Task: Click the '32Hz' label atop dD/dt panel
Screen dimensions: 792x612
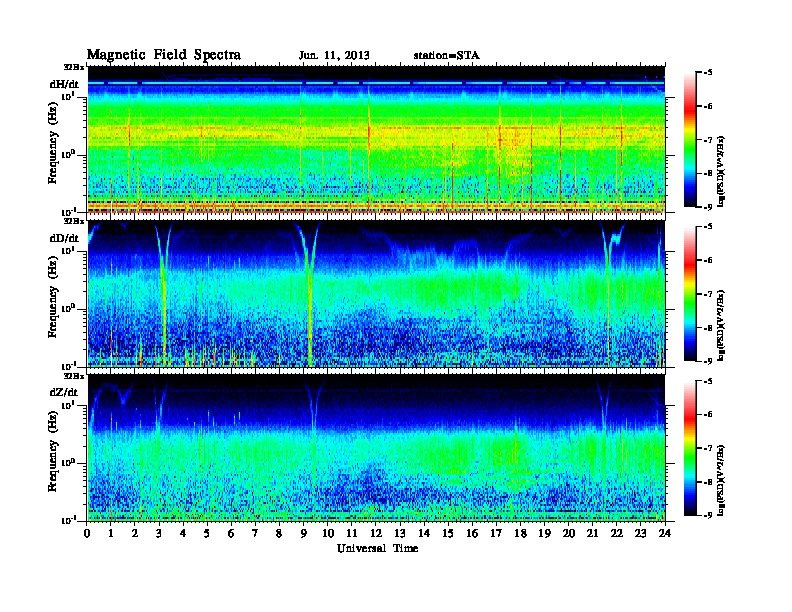Action: pyautogui.click(x=74, y=221)
